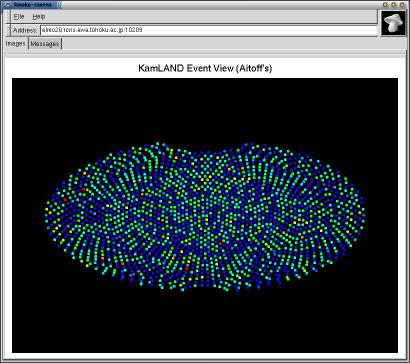Click the Address label
The height and width of the screenshot is (363, 410).
click(25, 30)
